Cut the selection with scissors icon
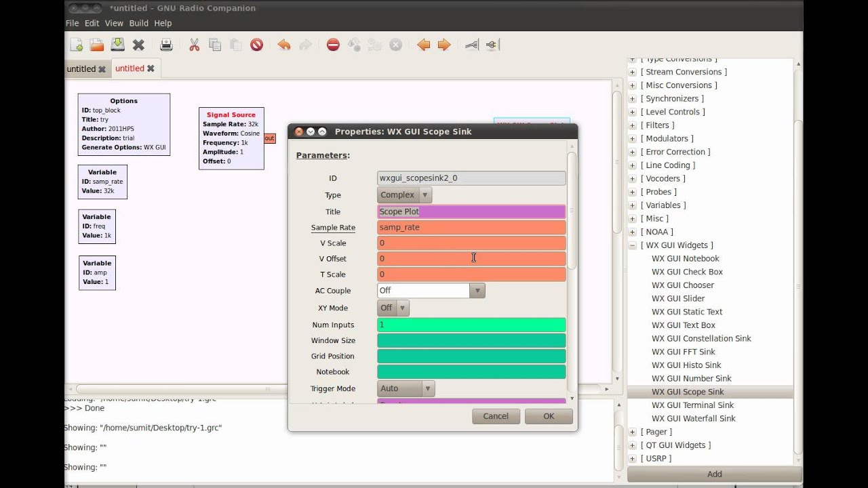 (194, 45)
